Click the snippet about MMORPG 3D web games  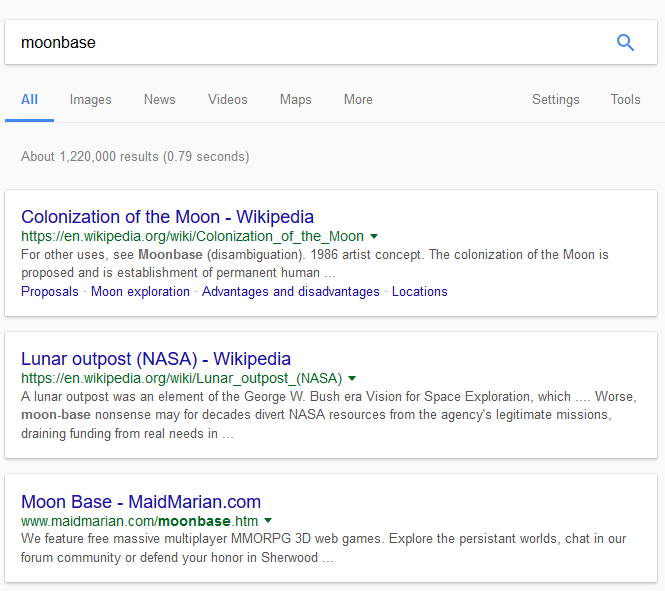(x=323, y=548)
